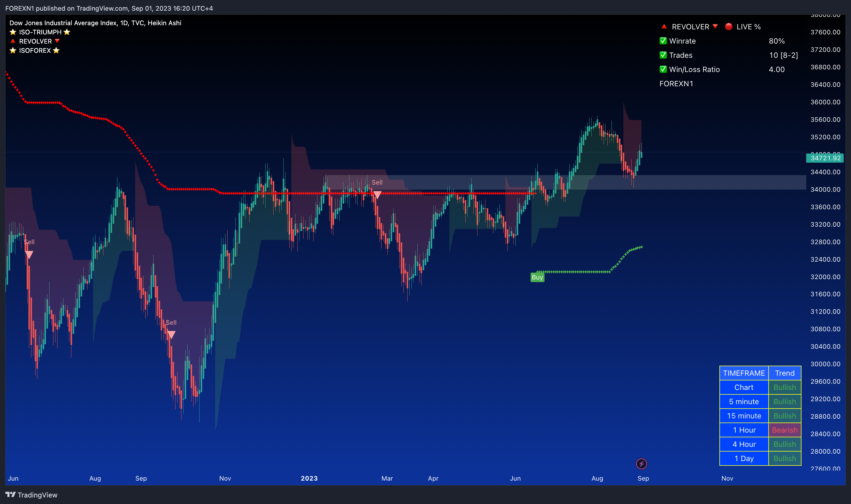Click the Bullish cell in 1 Day row
851x504 pixels.
[x=785, y=458]
